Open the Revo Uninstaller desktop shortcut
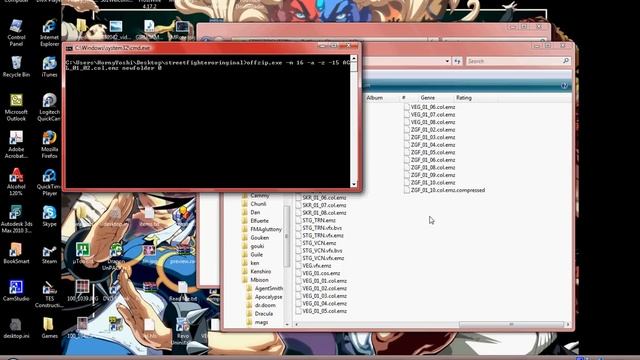This screenshot has height=360, width=640. click(x=183, y=331)
